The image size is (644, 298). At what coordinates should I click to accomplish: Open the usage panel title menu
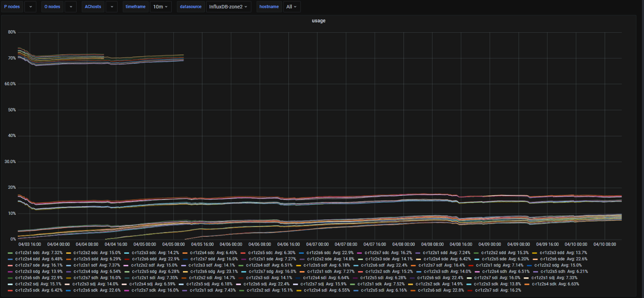tap(318, 21)
